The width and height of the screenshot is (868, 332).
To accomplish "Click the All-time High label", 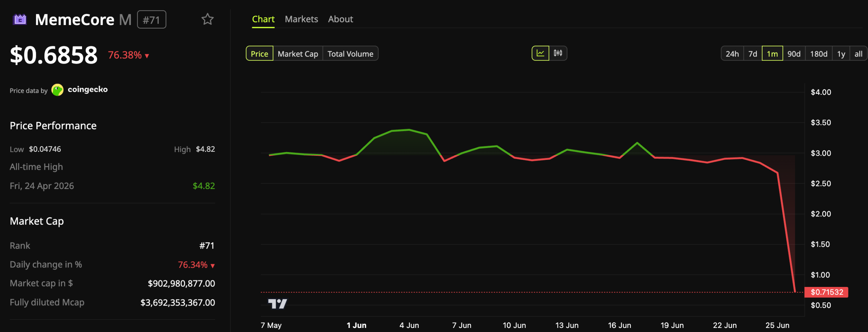I will tap(36, 167).
